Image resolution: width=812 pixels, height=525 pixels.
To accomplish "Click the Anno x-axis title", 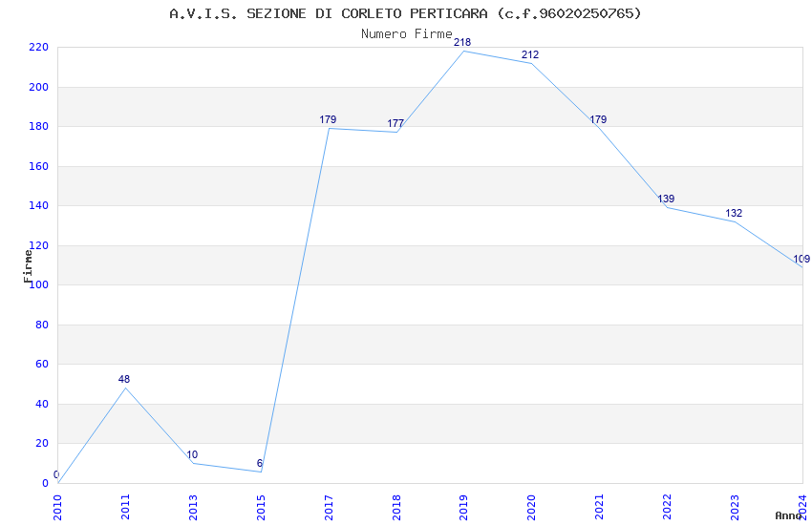I will (788, 515).
